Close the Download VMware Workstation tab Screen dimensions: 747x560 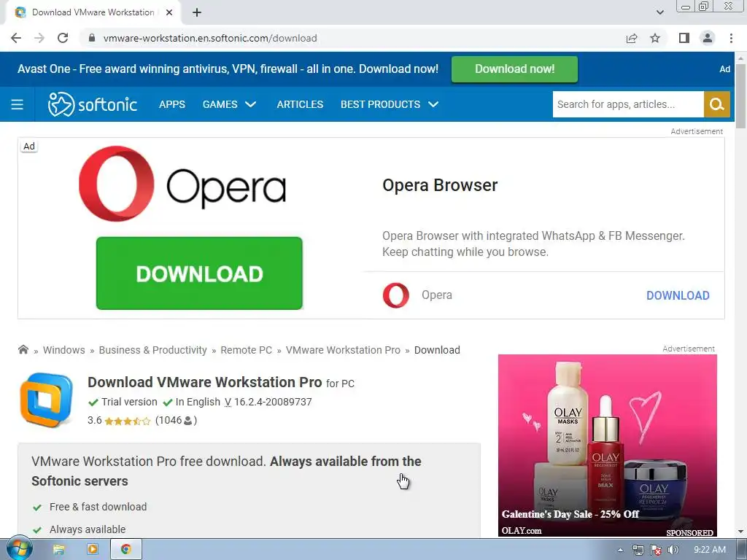pyautogui.click(x=169, y=12)
